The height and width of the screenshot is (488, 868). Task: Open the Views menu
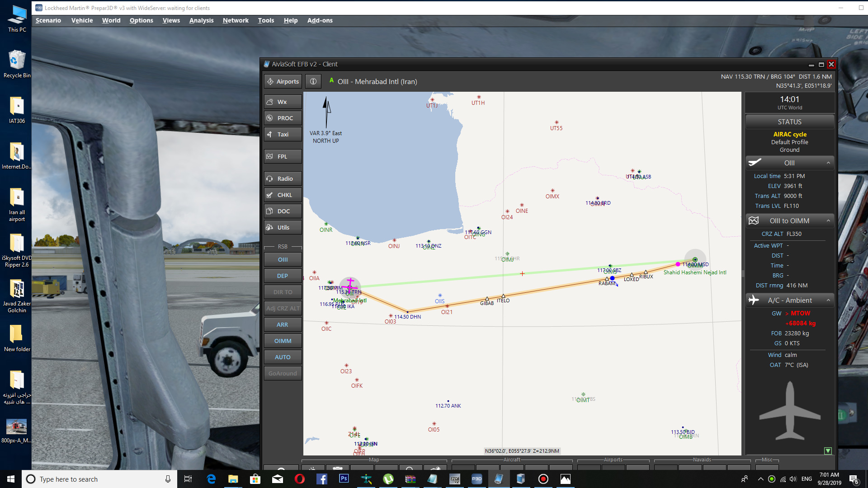(171, 20)
